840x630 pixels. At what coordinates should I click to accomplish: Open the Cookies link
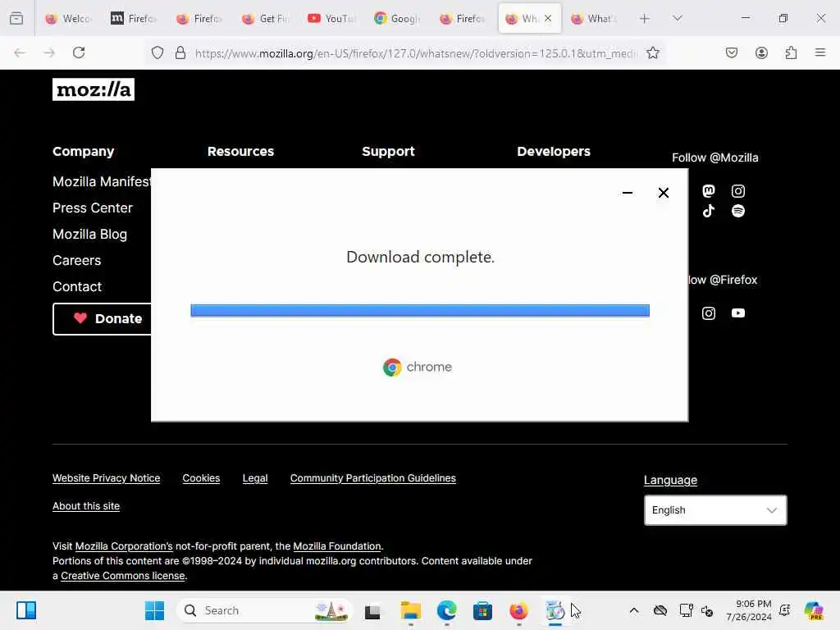pyautogui.click(x=201, y=478)
